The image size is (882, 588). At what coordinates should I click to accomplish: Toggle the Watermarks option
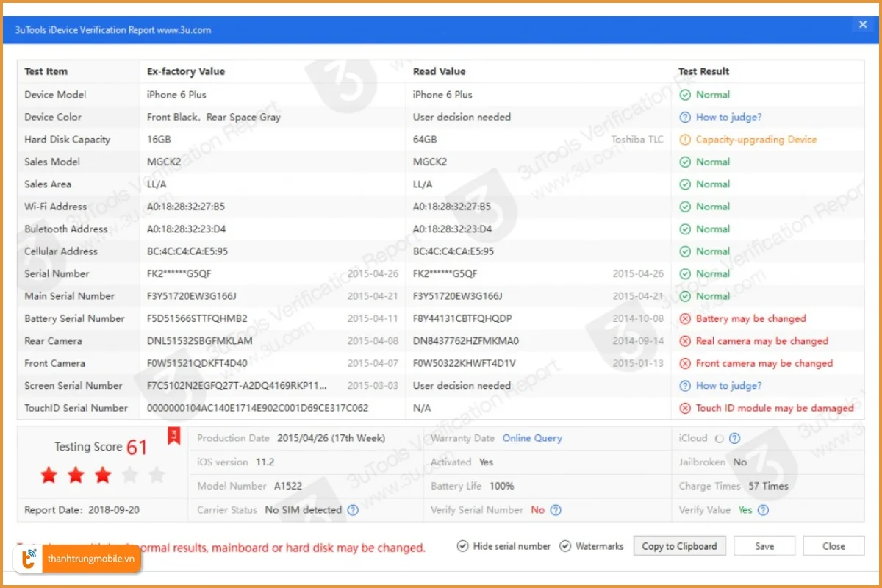(x=565, y=546)
